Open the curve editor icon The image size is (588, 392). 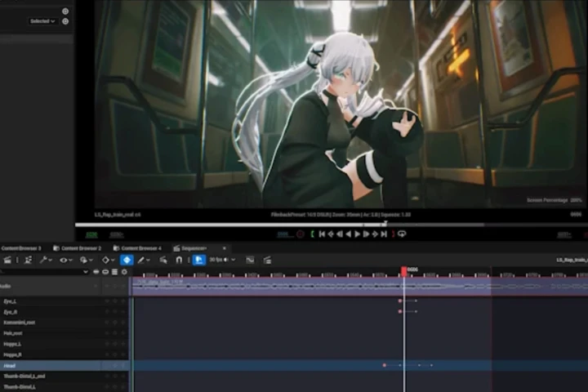(250, 260)
